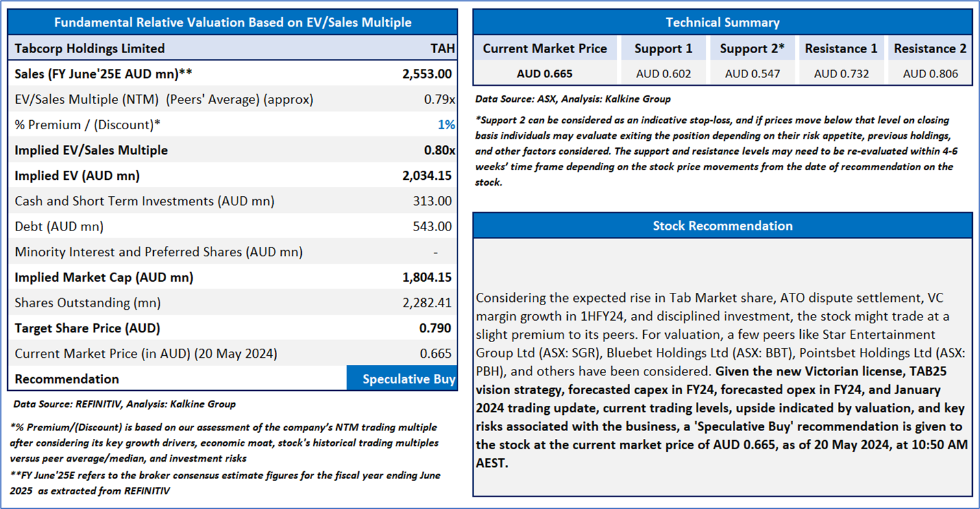980x509 pixels.
Task: Select the 'Current Market Price' column header in Technical Summary
Action: click(x=545, y=49)
